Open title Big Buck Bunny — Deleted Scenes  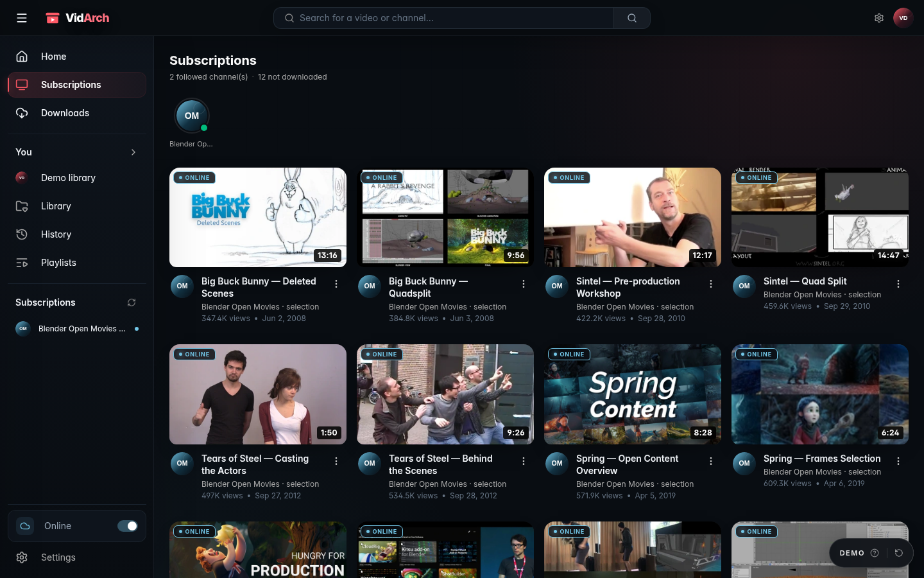point(259,287)
